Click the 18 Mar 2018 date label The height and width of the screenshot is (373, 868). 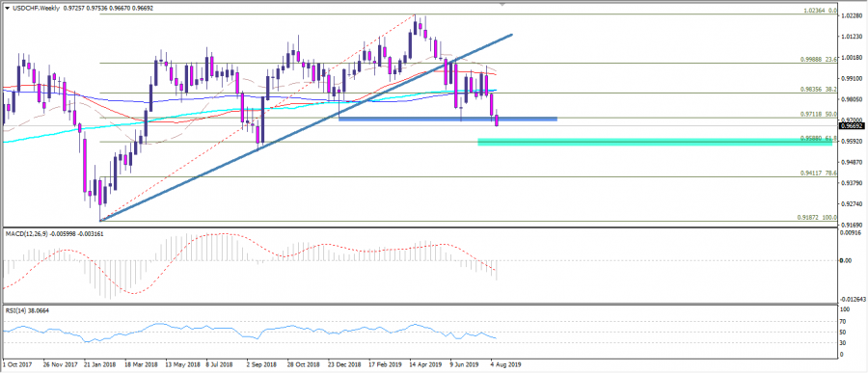point(141,365)
